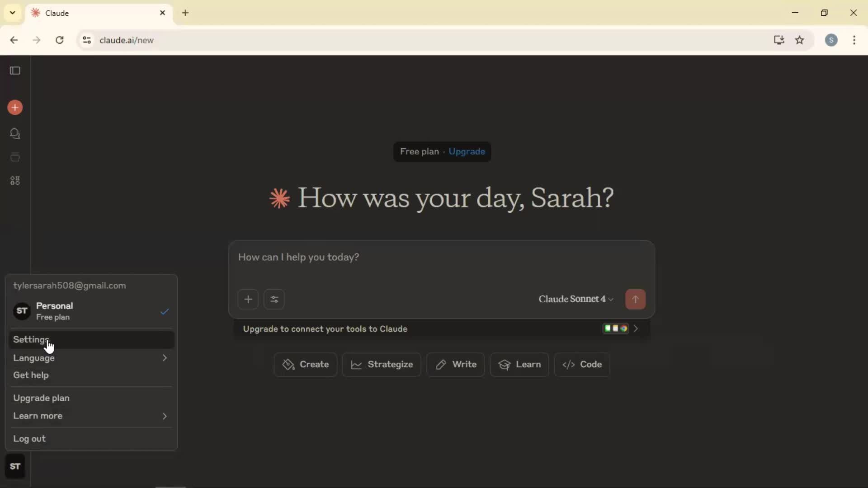Click the ST avatar at sidebar bottom
Viewport: 868px width, 488px height.
(15, 466)
